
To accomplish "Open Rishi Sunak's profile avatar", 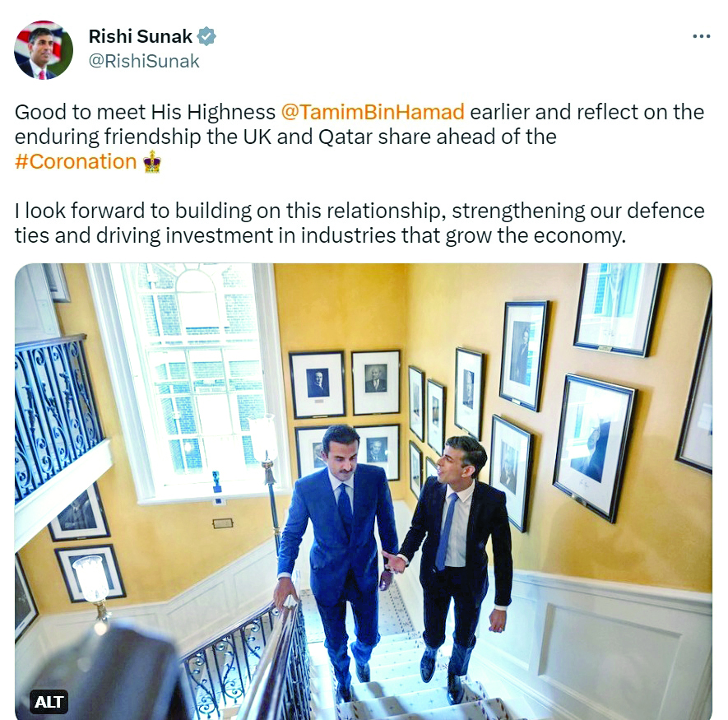I will (44, 50).
